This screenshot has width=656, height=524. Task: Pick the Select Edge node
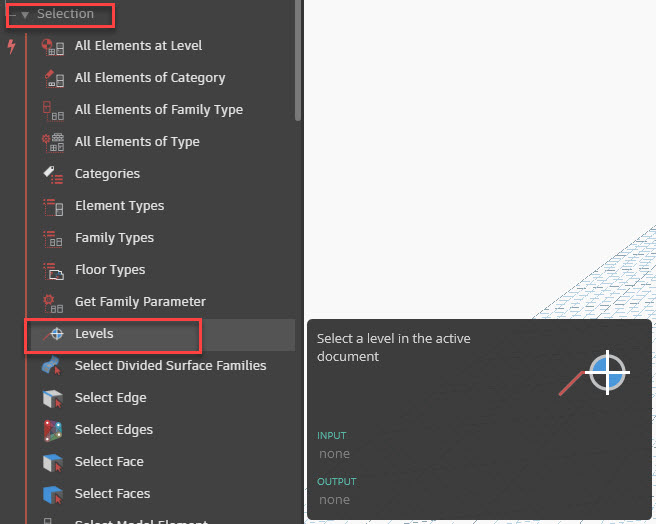pos(111,398)
